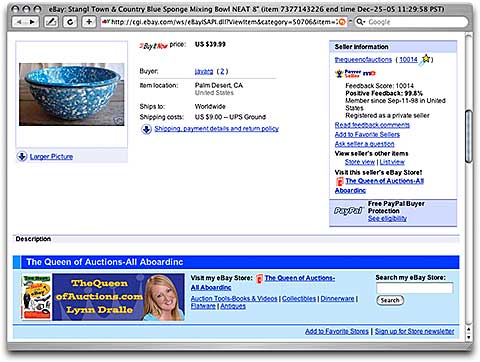
Task: Click the 'me' page icon
Action: [369, 73]
